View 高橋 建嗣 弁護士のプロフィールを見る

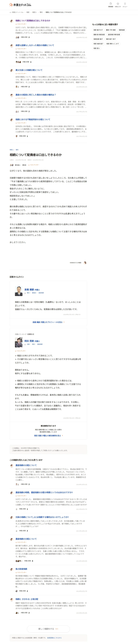click(x=48, y=322)
